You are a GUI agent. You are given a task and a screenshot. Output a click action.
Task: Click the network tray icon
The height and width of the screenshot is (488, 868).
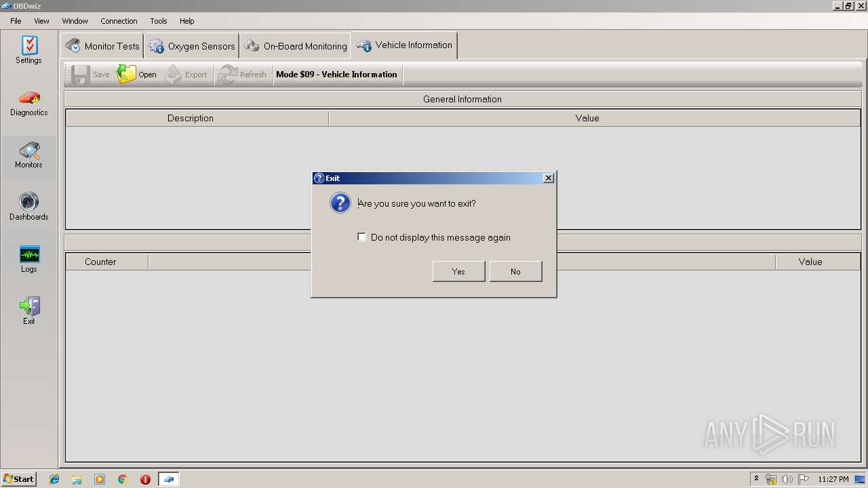[771, 479]
